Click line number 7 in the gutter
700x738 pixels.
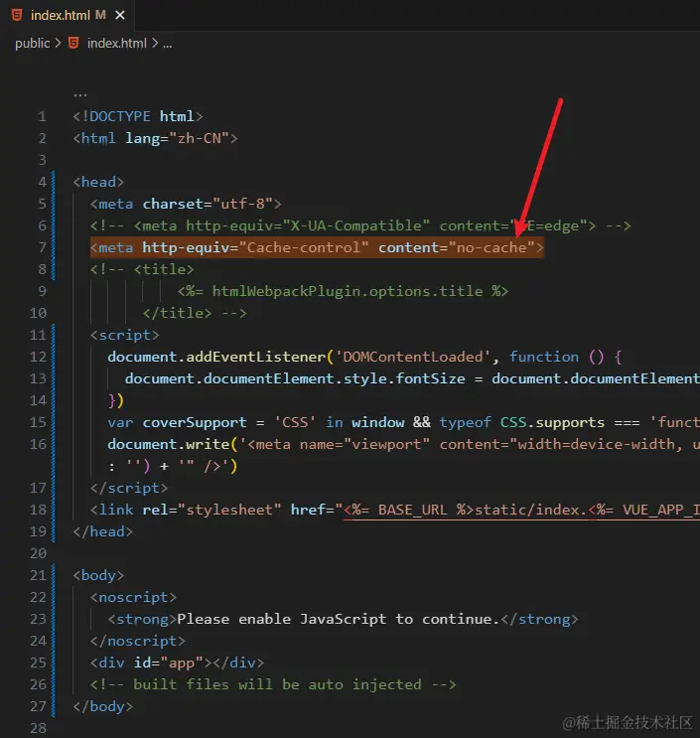pyautogui.click(x=42, y=247)
